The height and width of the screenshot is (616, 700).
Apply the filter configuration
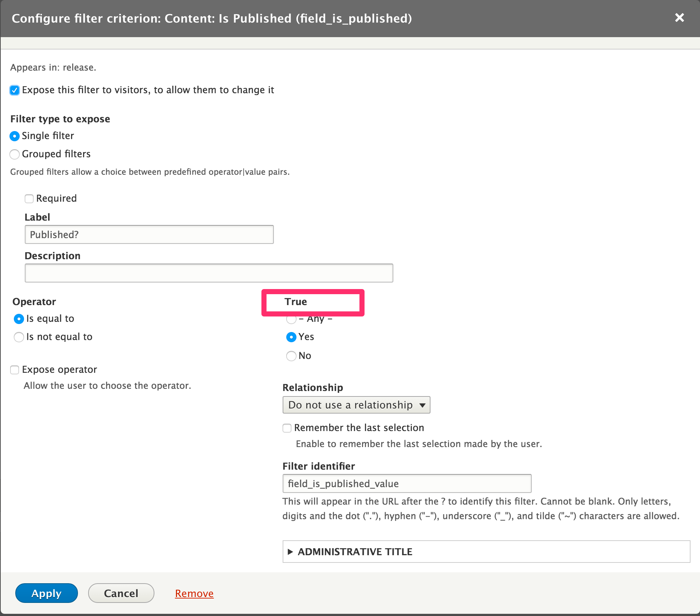[46, 593]
